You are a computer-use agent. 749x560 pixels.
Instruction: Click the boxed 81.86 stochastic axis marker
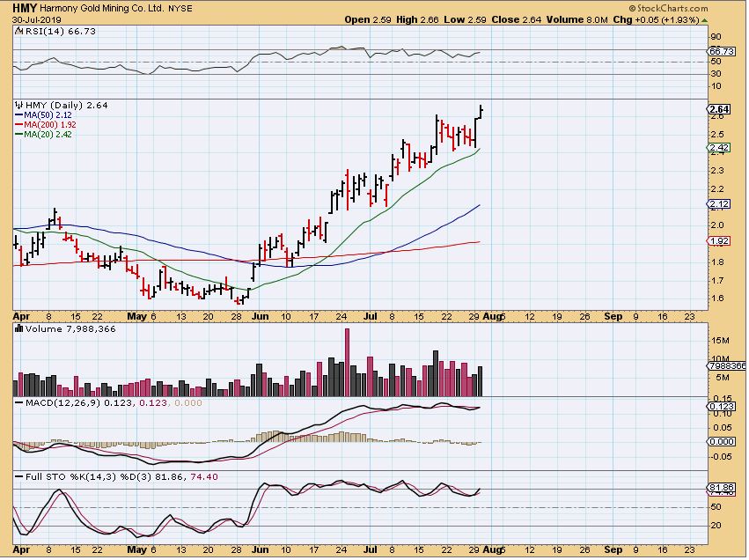pyautogui.click(x=722, y=488)
